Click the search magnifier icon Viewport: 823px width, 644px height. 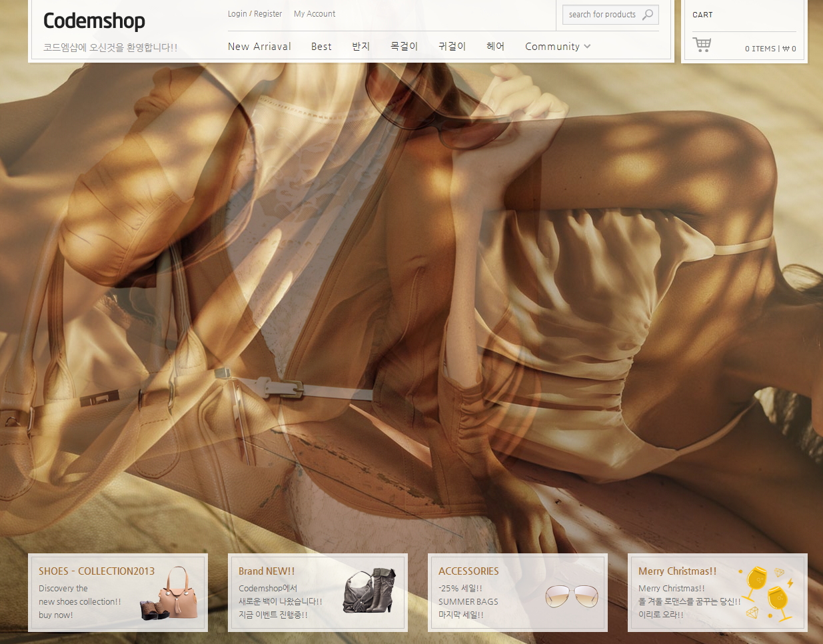[x=648, y=14]
